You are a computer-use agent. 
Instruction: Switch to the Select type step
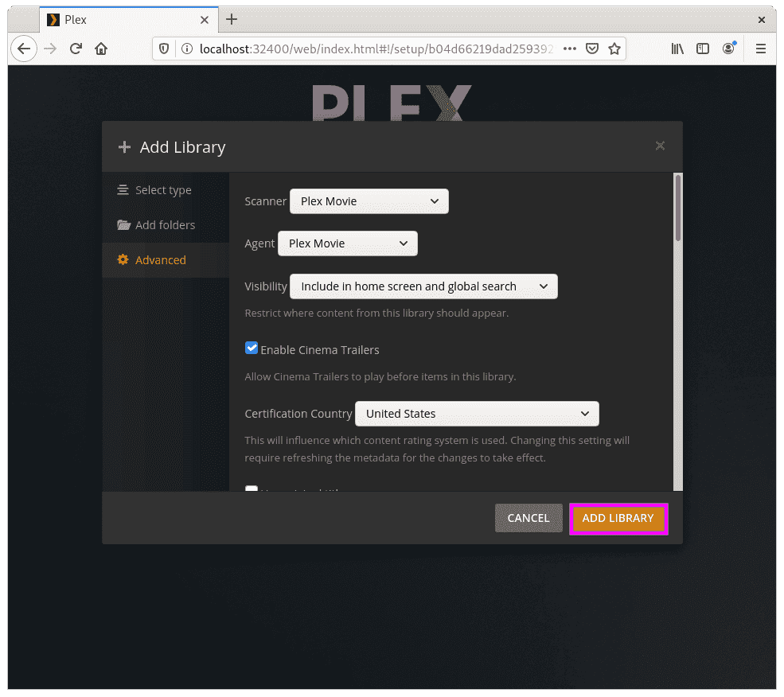[162, 190]
